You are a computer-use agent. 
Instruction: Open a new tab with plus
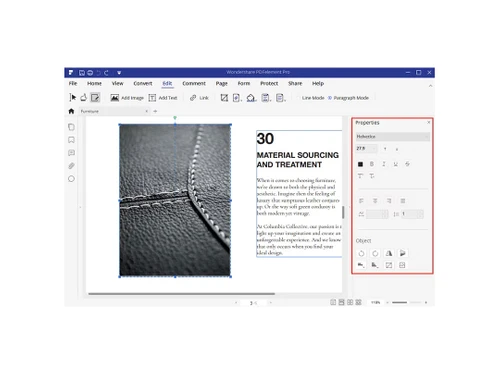click(x=155, y=111)
